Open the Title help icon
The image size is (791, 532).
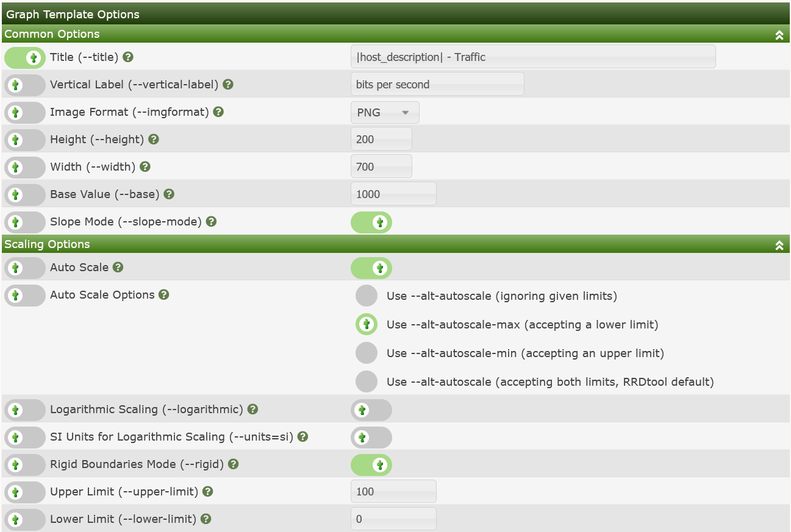pyautogui.click(x=127, y=56)
